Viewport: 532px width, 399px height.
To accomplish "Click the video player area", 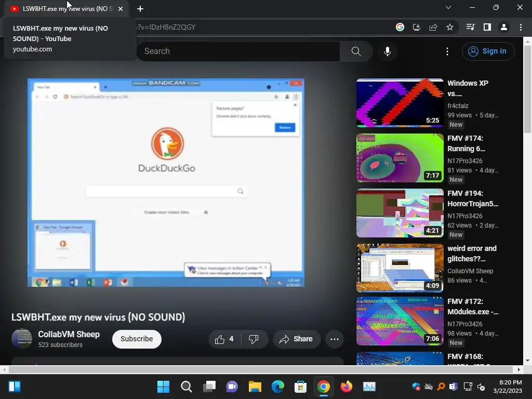I will tap(166, 182).
